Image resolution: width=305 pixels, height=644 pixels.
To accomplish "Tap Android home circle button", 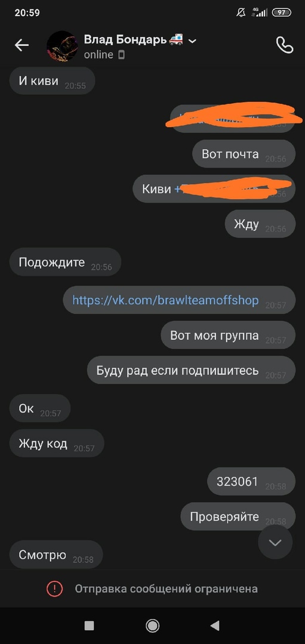I will pyautogui.click(x=153, y=626).
